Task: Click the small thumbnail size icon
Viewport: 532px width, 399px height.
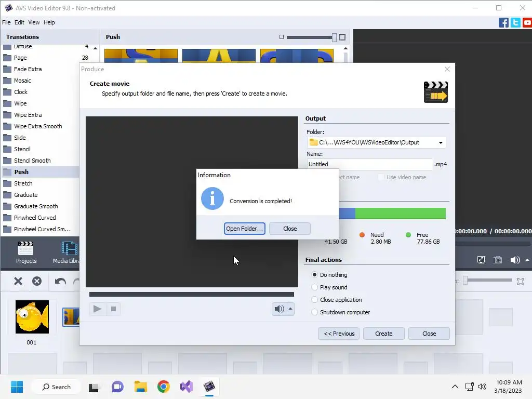Action: [x=281, y=37]
